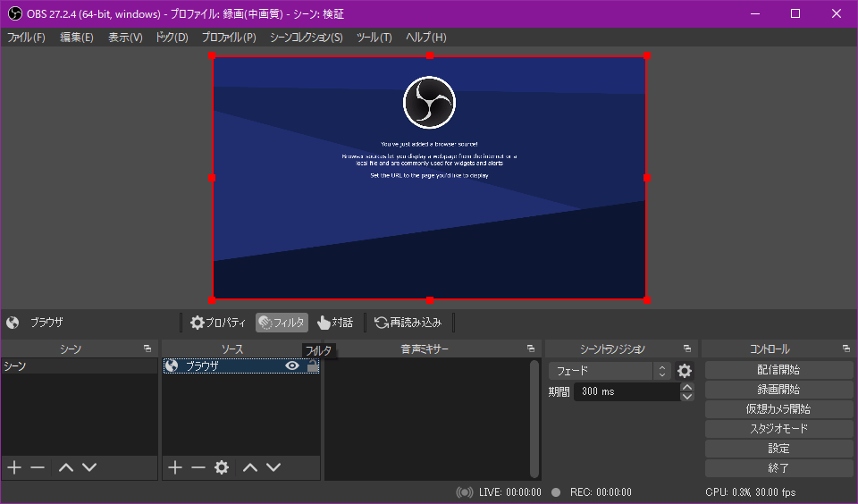Open transition properties gear icon
Screen dimensions: 858x504
685,371
